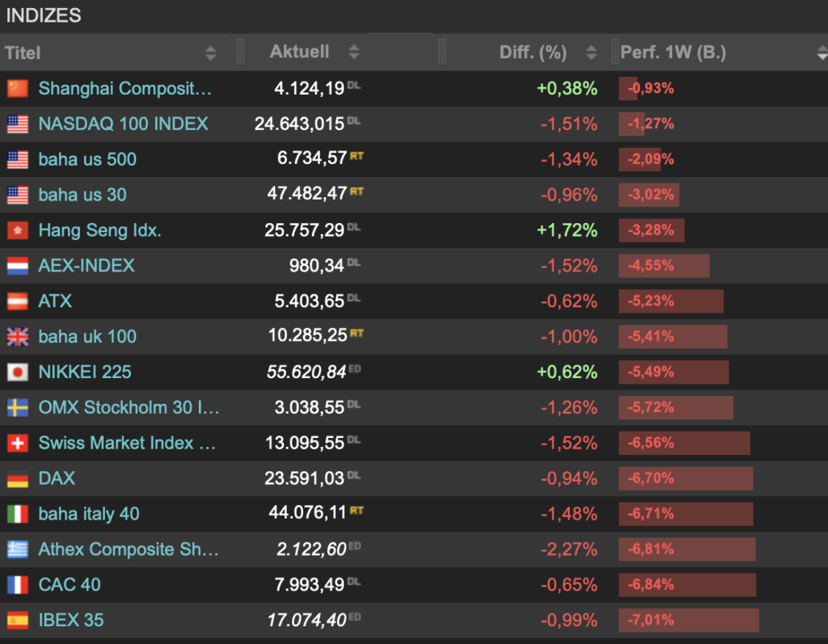Click the Spanish flag beside IBEX 35
Viewport: 828px width, 644px height.
click(x=17, y=621)
